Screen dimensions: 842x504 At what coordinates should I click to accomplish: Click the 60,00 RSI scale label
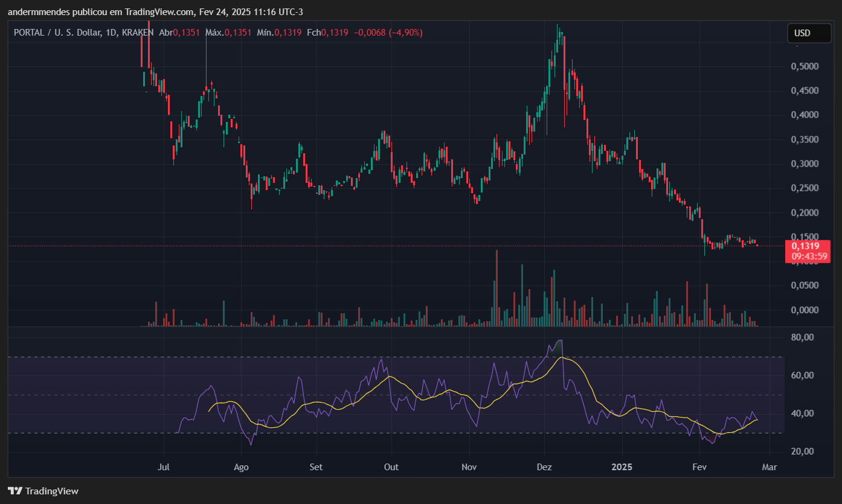[803, 375]
